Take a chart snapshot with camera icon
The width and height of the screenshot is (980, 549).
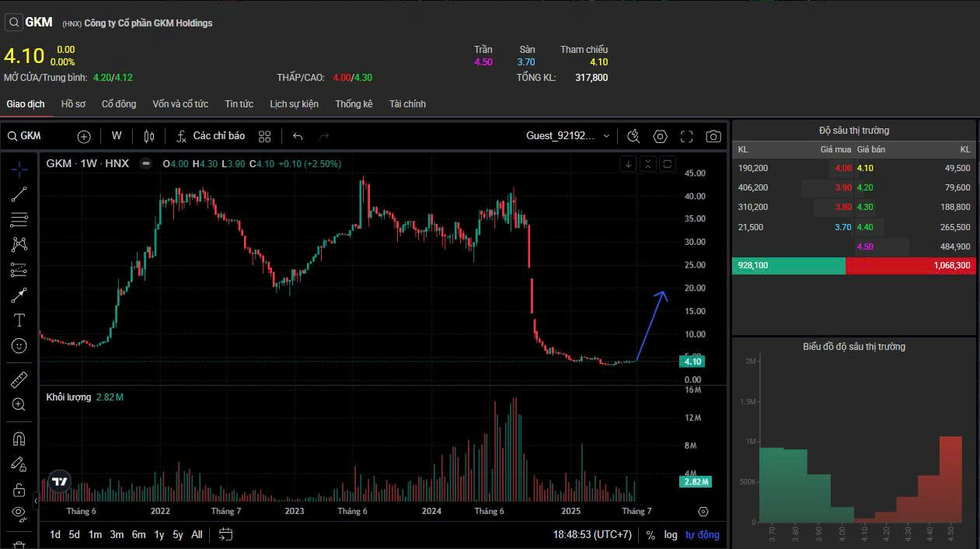point(713,136)
